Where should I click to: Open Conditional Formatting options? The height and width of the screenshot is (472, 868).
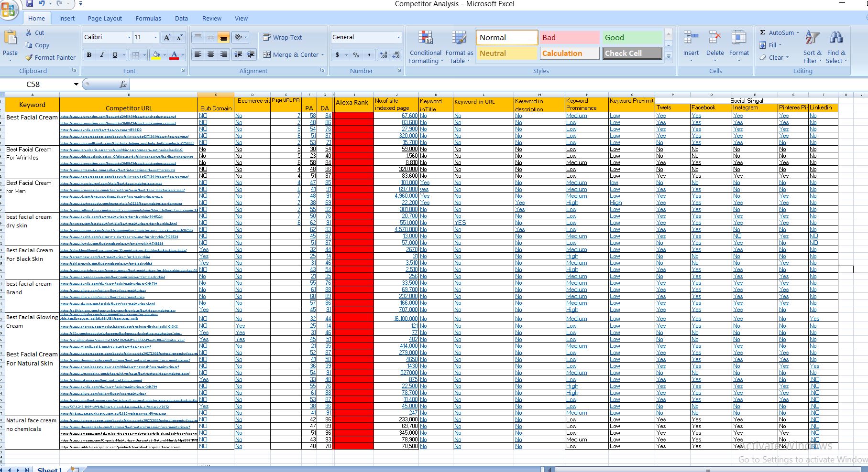tap(425, 46)
